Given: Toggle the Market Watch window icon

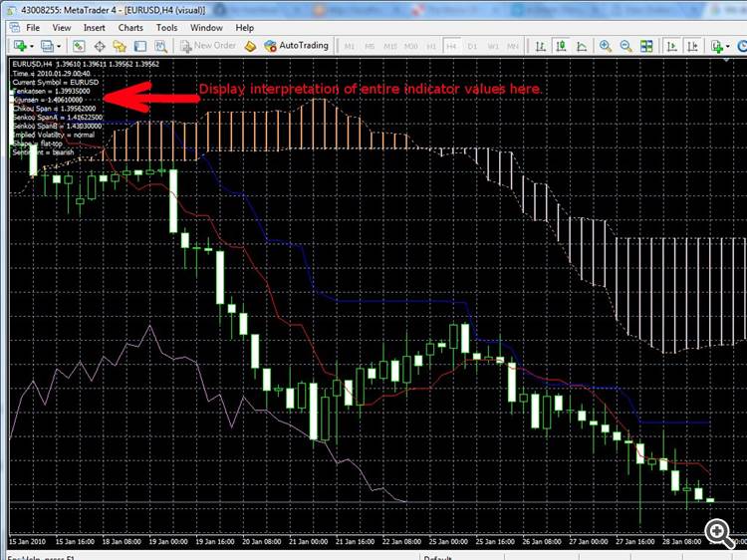Looking at the screenshot, I should coord(79,46).
